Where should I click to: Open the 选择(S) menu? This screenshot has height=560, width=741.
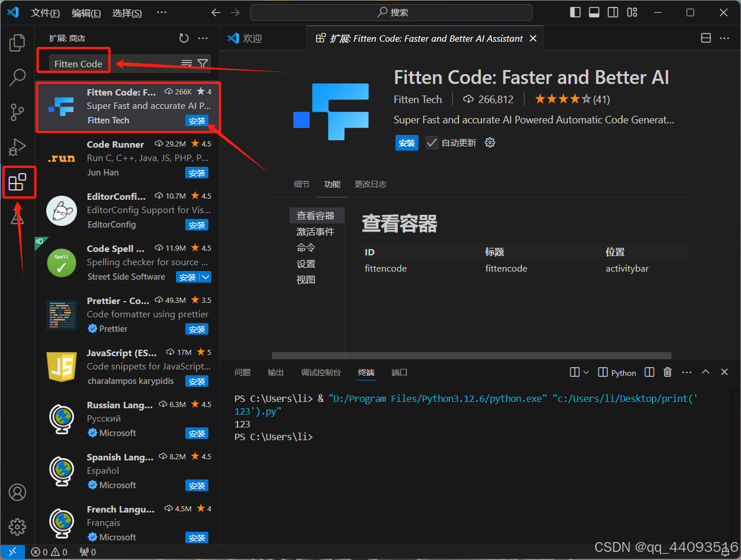(x=127, y=13)
